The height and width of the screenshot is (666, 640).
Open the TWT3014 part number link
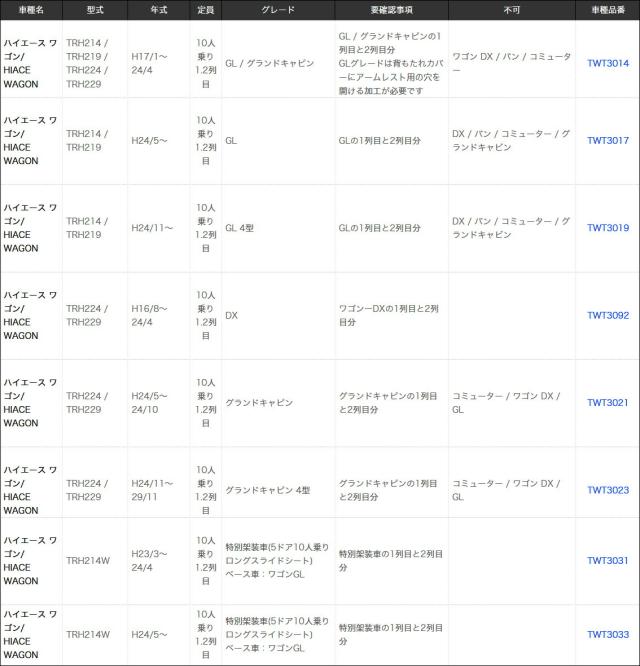click(607, 63)
